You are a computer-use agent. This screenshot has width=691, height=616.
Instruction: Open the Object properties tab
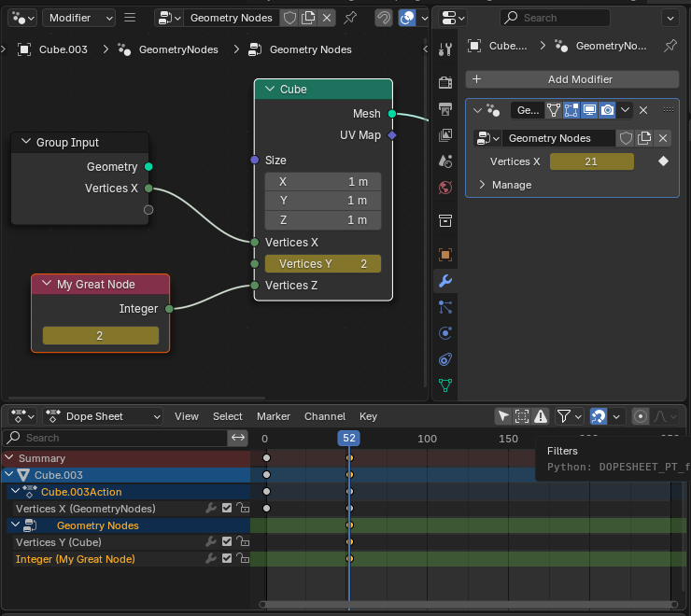pos(445,255)
